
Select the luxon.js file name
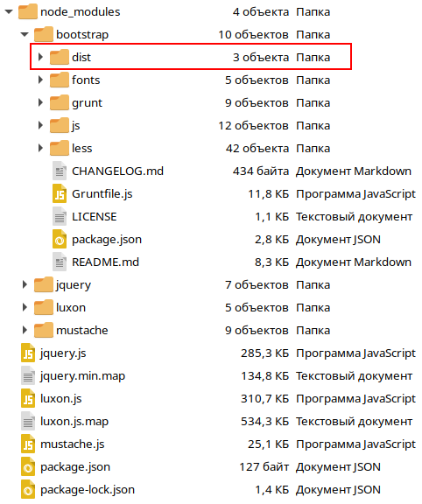60,399
